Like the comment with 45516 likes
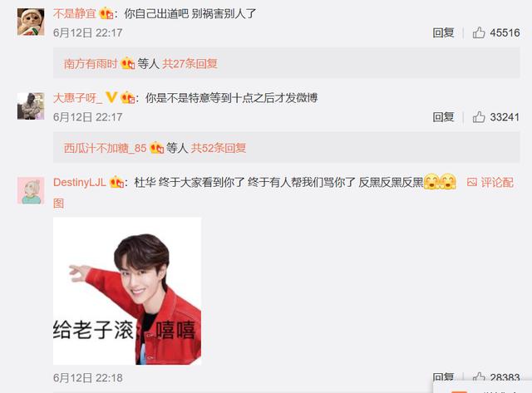The height and width of the screenshot is (393, 532). point(479,32)
